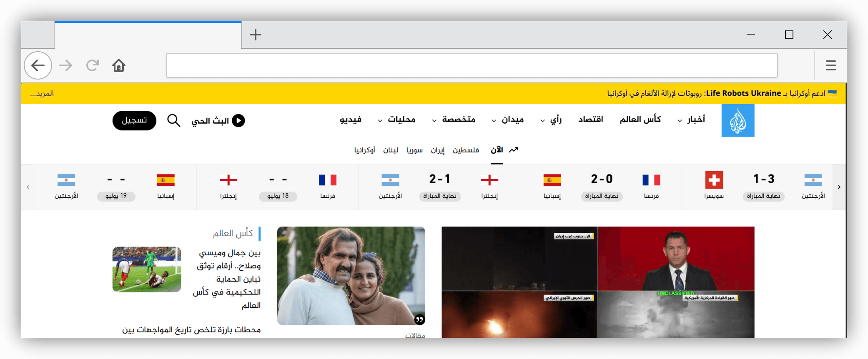Click the تسجيل sign-up button
This screenshot has height=359, width=868.
tap(134, 121)
